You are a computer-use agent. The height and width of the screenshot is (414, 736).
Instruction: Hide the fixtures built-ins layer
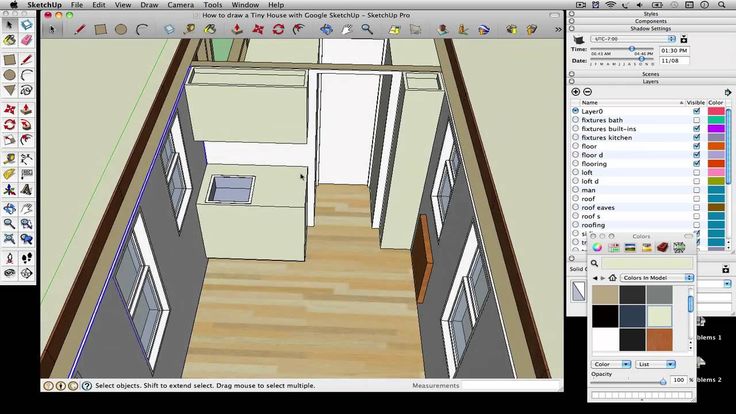(697, 129)
